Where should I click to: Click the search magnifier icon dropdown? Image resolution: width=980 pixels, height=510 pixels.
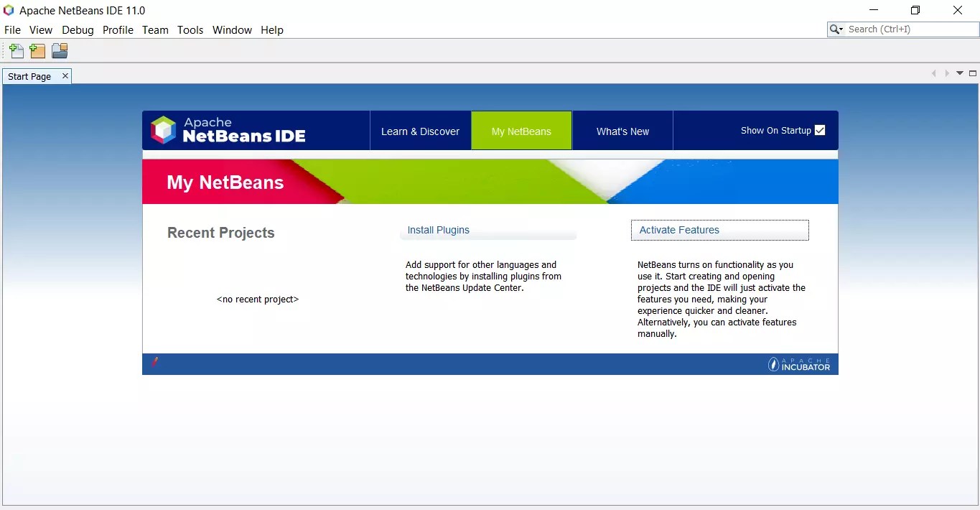836,29
